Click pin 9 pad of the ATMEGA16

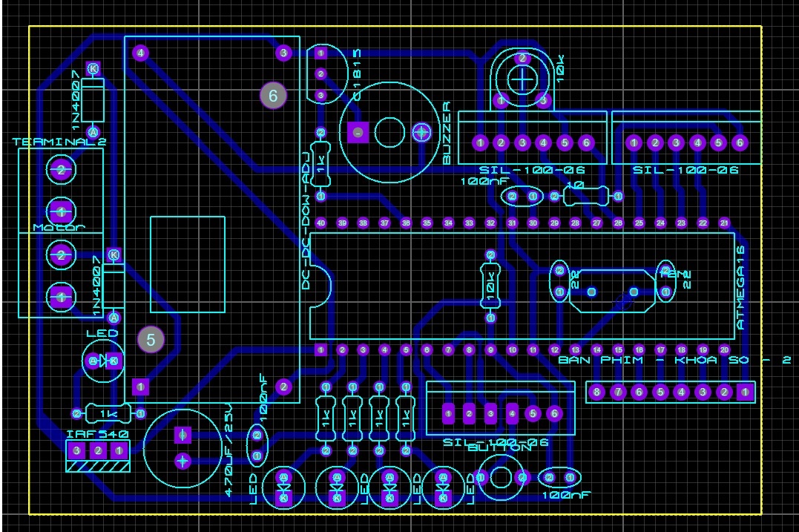pyautogui.click(x=490, y=349)
